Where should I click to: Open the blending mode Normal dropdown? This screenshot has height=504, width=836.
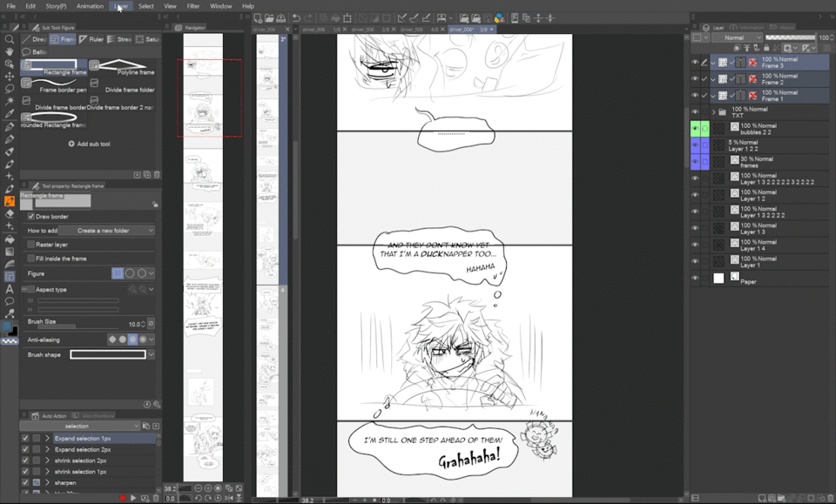coord(737,37)
